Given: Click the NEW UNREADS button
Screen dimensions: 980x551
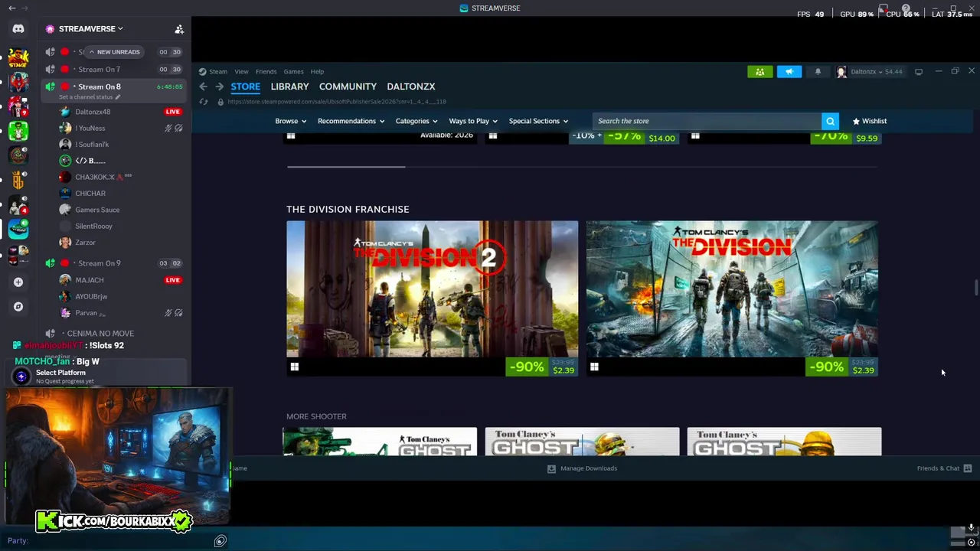Looking at the screenshot, I should [114, 52].
